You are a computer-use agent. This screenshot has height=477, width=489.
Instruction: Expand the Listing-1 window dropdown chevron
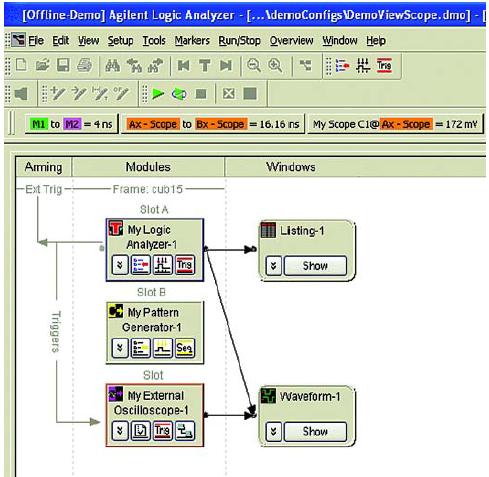pos(274,266)
